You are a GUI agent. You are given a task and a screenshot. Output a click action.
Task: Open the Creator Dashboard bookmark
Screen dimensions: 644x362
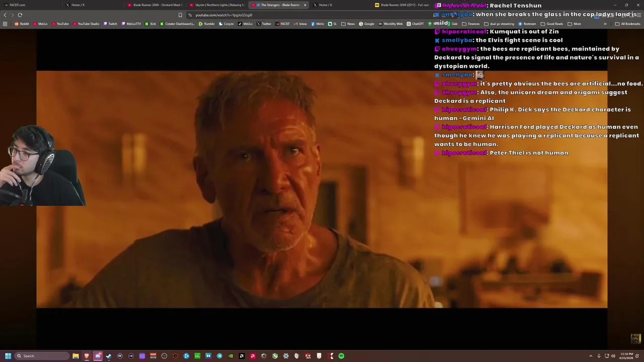click(x=177, y=24)
